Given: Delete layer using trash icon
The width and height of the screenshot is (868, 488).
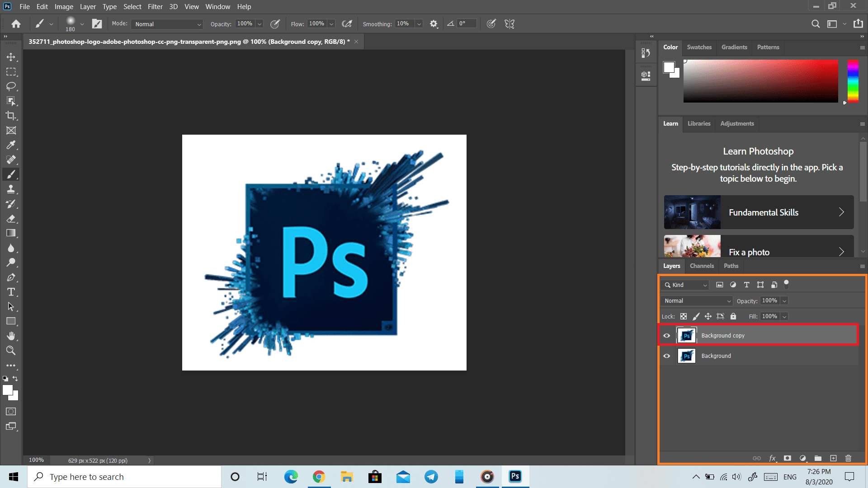Looking at the screenshot, I should 848,458.
